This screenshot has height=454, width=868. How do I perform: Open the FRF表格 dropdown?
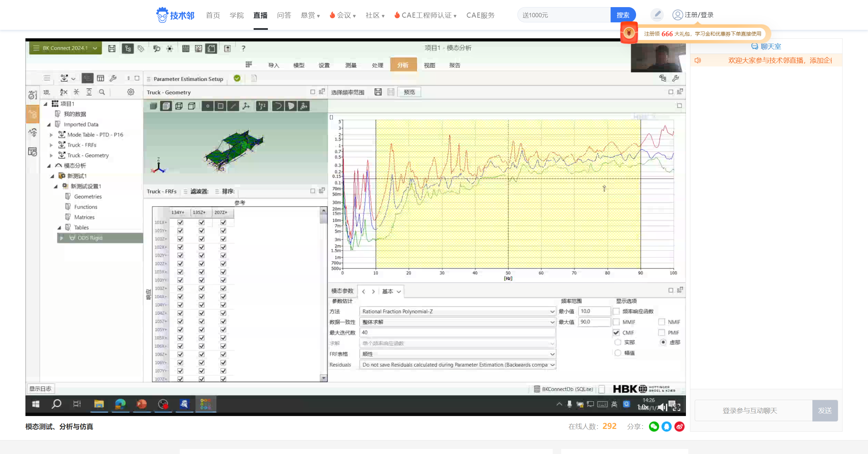(x=457, y=354)
